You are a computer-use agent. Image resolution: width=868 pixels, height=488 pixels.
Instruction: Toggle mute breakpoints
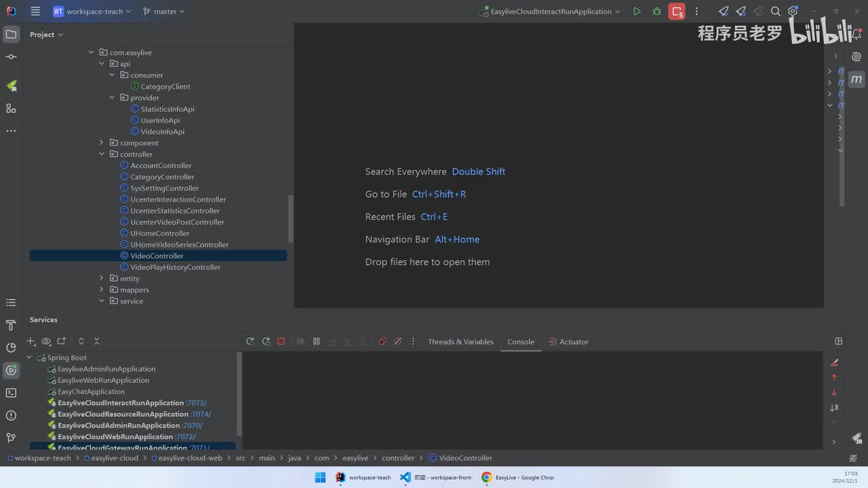398,342
